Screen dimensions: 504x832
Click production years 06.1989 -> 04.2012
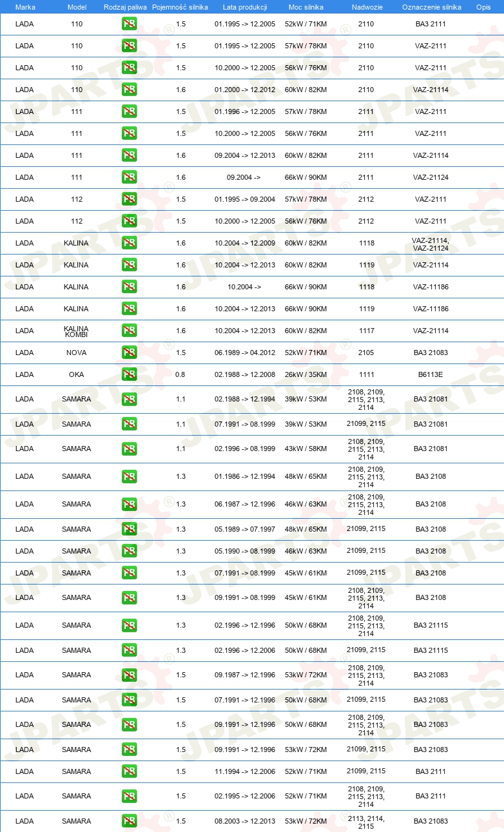[x=245, y=353]
